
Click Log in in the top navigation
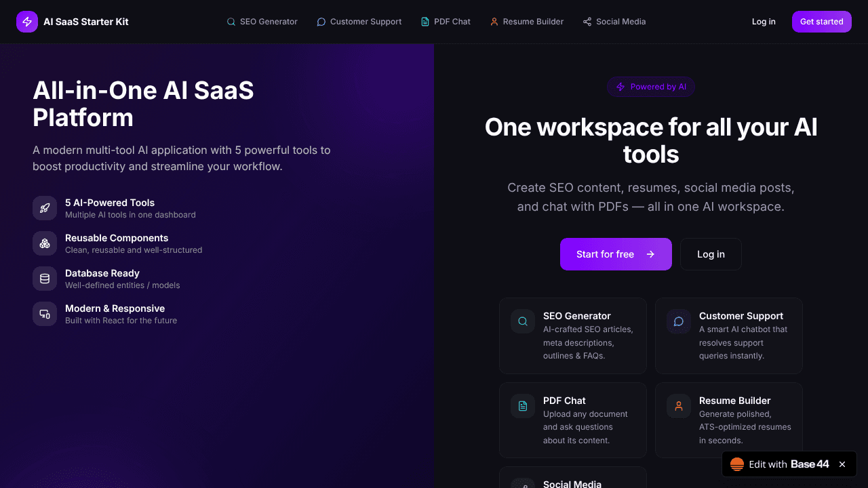[x=764, y=22]
